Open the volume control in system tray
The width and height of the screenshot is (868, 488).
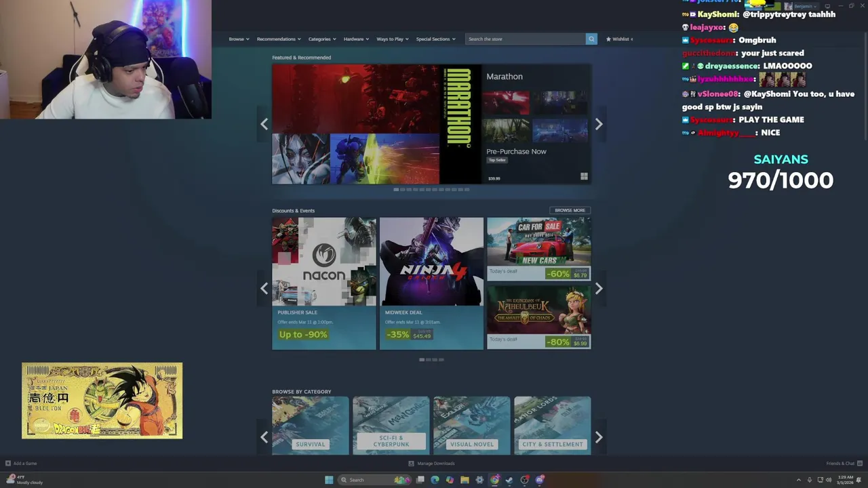click(x=829, y=480)
